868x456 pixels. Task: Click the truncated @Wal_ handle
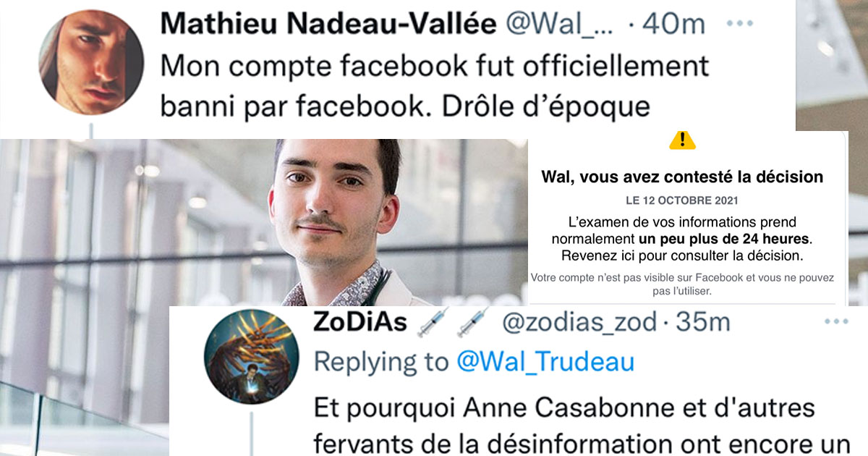[x=559, y=25]
